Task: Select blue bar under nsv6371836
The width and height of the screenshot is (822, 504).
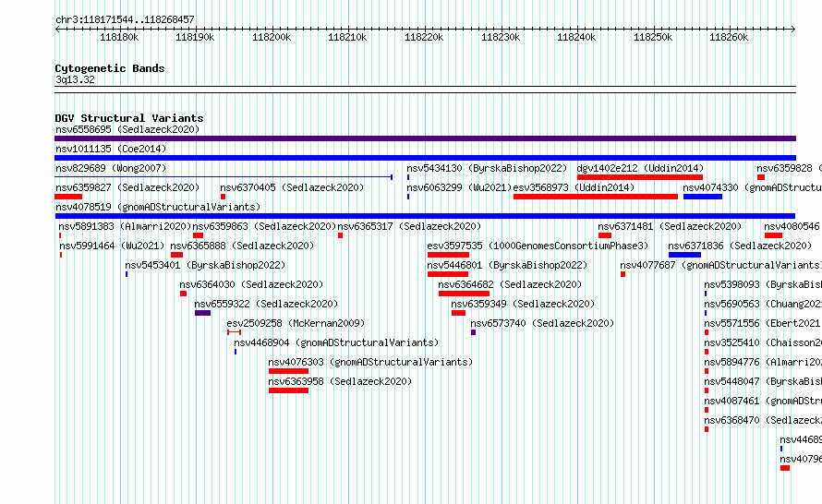Action: pyautogui.click(x=684, y=255)
